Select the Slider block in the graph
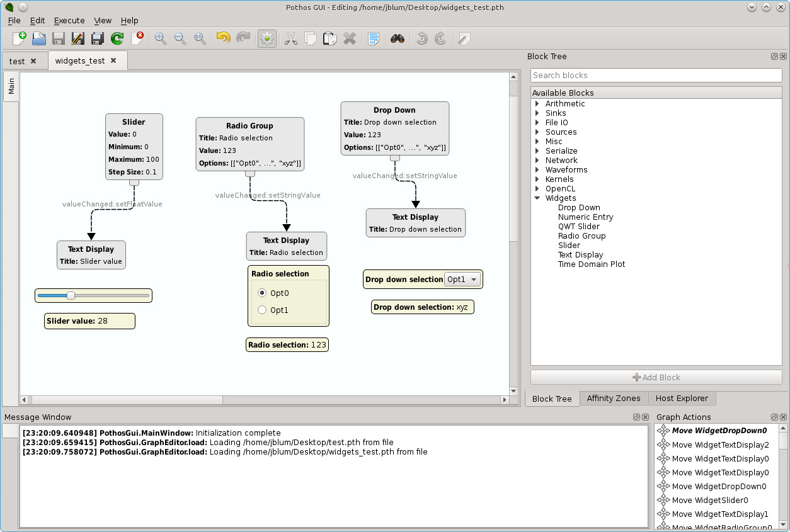This screenshot has width=790, height=532. [x=134, y=147]
